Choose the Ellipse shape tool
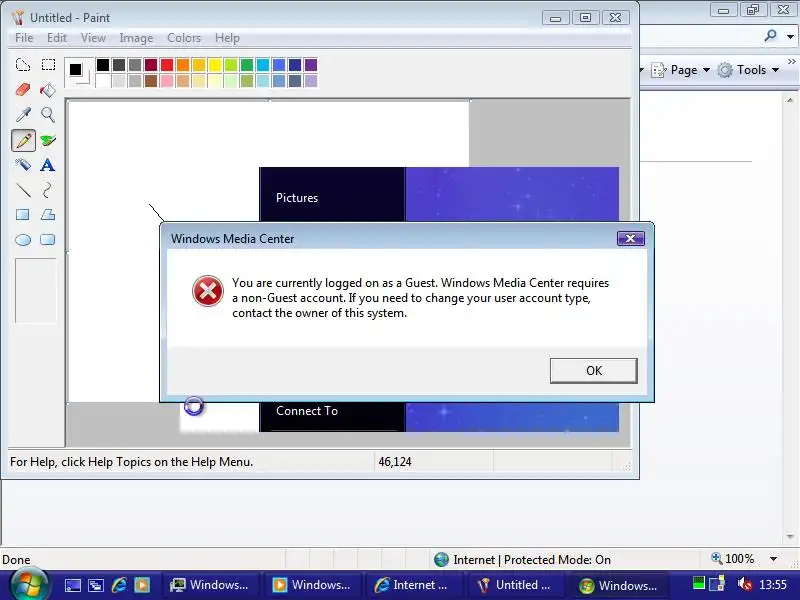The image size is (800, 600). point(23,240)
